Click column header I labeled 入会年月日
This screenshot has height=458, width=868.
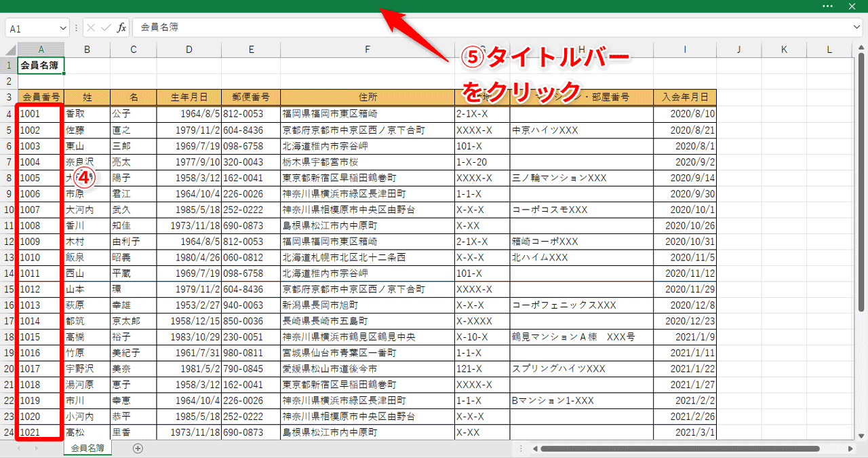684,49
